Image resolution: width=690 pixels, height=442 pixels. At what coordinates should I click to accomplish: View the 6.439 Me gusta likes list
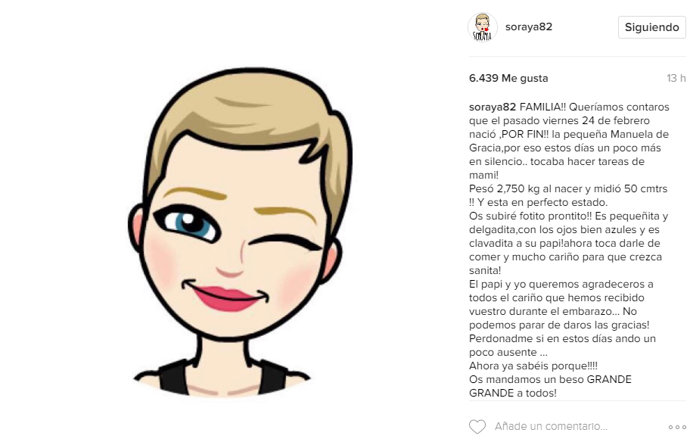(x=508, y=78)
